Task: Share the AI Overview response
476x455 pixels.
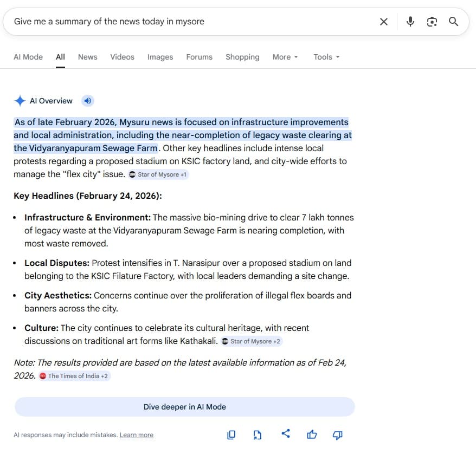Action: coord(286,434)
